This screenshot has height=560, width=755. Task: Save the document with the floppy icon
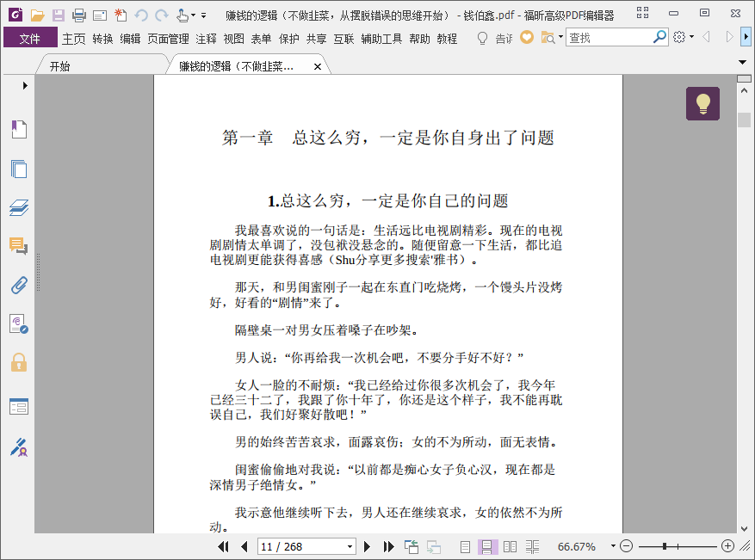click(x=59, y=15)
